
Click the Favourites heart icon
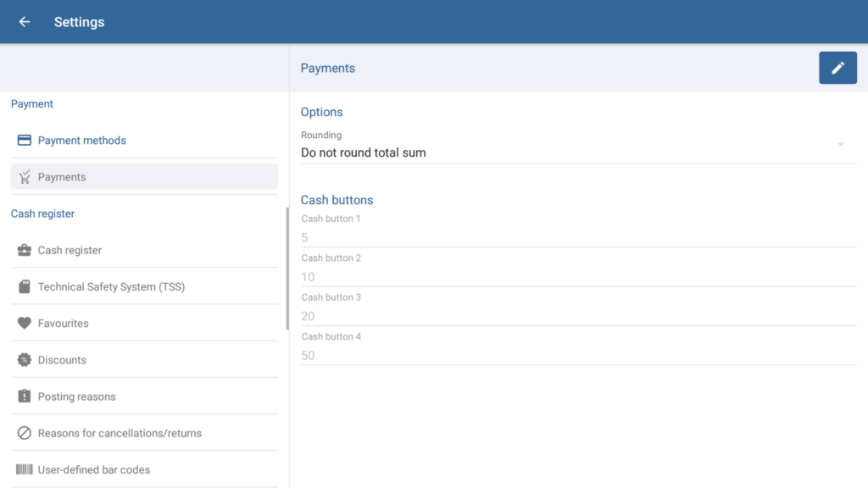[x=25, y=324]
